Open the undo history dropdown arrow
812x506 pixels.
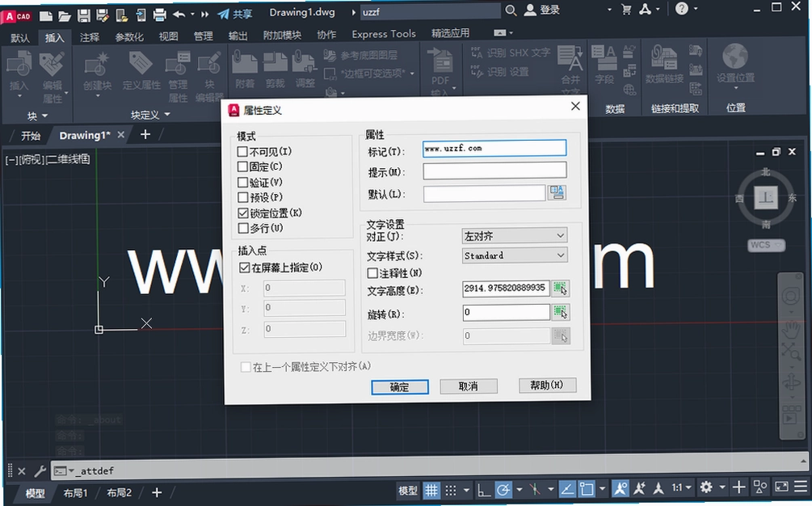click(192, 15)
